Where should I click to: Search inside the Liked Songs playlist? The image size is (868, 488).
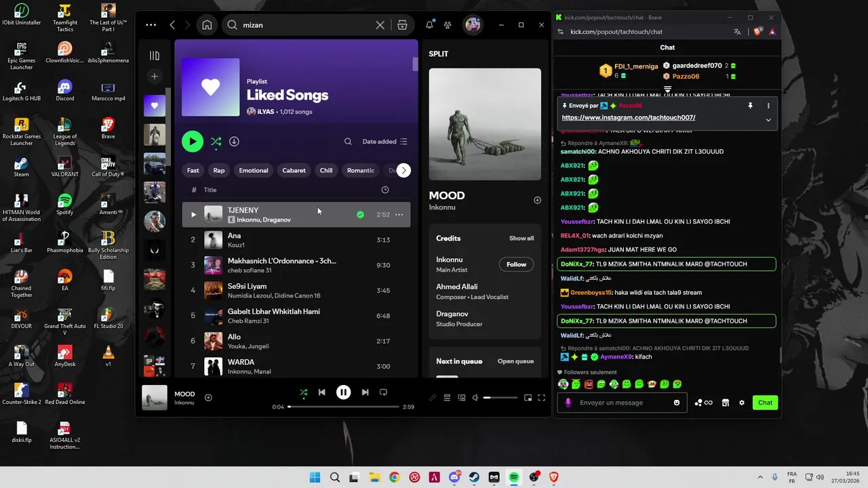pos(348,142)
